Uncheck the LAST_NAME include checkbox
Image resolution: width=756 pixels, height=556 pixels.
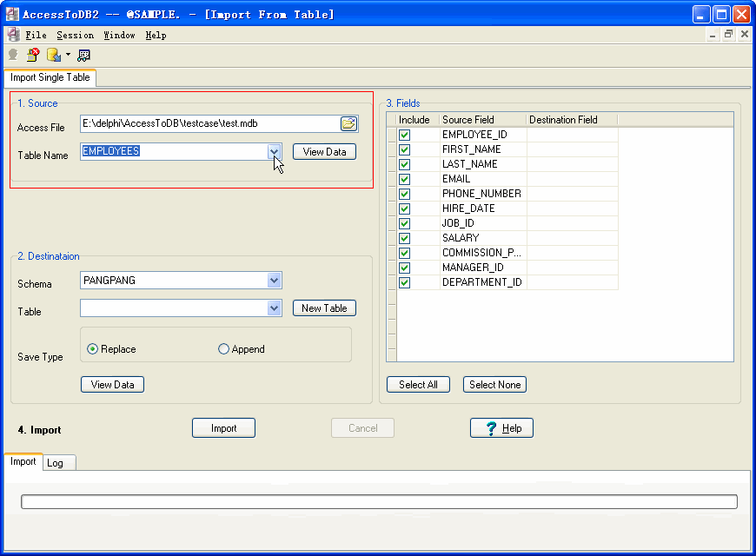click(405, 164)
